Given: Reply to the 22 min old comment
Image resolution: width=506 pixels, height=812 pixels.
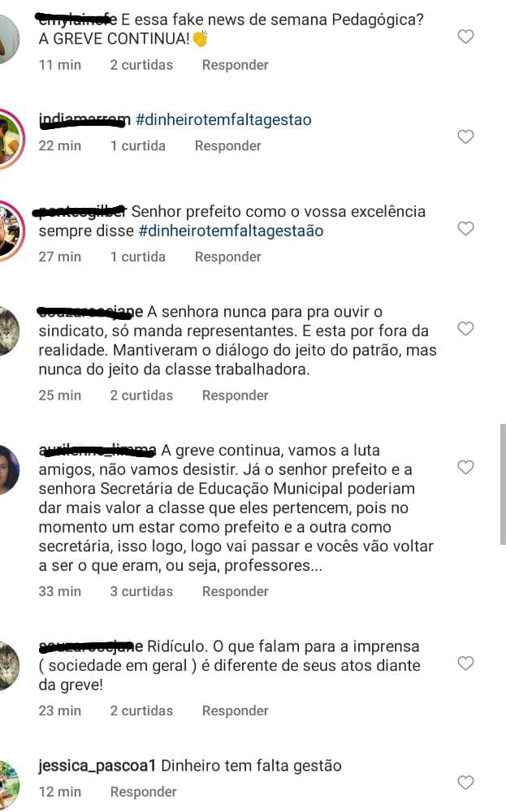Looking at the screenshot, I should click(x=228, y=145).
